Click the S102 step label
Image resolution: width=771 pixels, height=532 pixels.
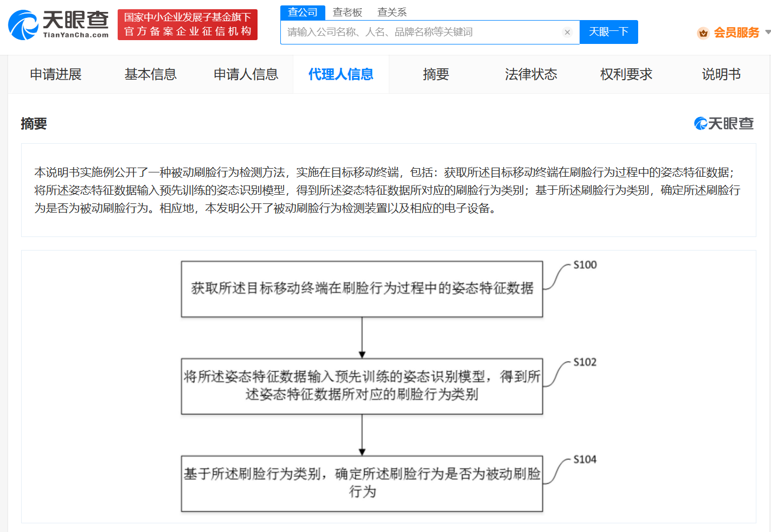(585, 362)
